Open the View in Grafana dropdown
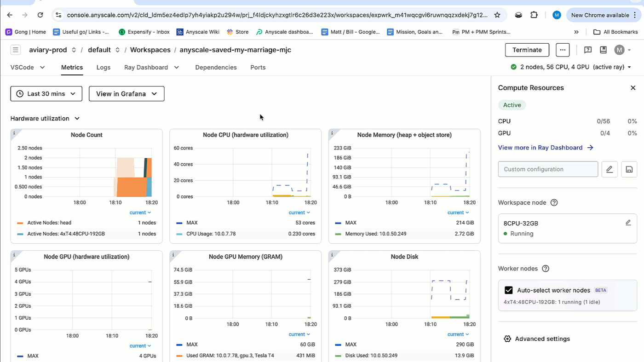Screen dimensions: 644x362 (126, 94)
